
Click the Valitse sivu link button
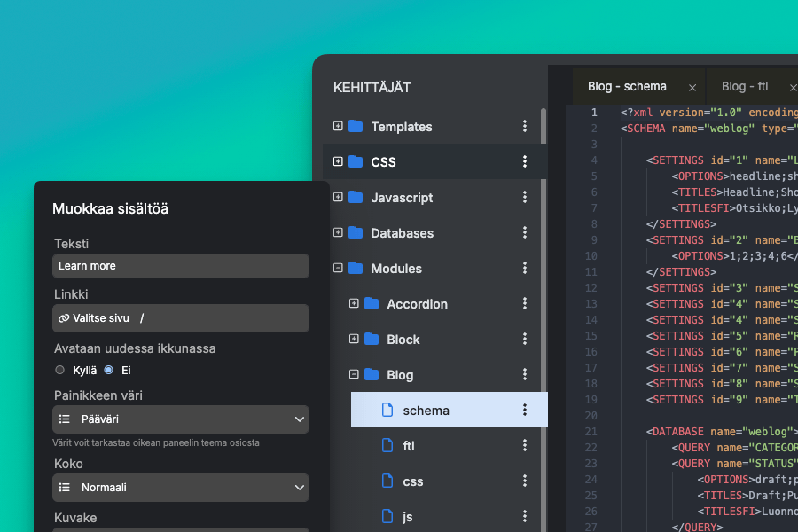(x=100, y=318)
